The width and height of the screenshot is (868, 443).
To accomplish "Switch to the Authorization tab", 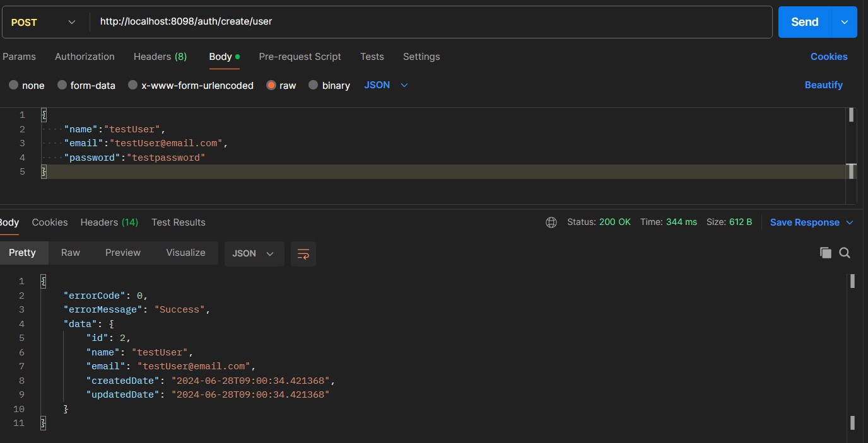I will click(x=85, y=57).
